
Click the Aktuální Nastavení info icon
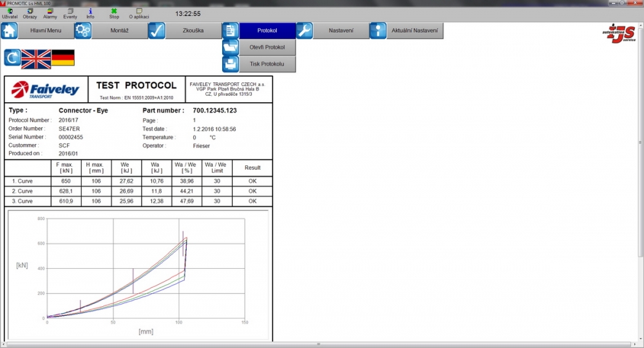tap(378, 31)
